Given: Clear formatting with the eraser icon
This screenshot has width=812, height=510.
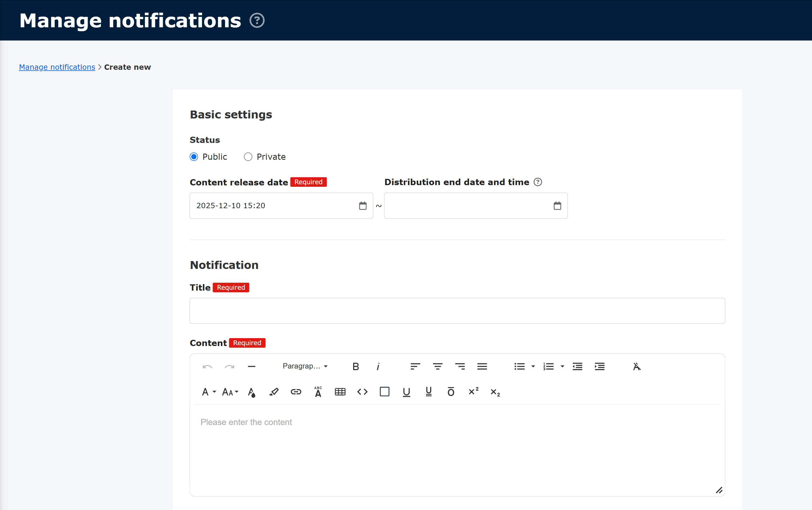Looking at the screenshot, I should pos(636,366).
